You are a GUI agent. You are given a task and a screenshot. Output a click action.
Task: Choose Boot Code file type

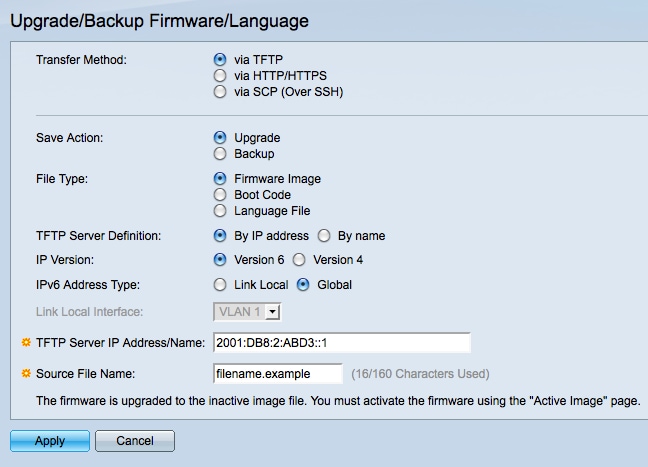220,195
